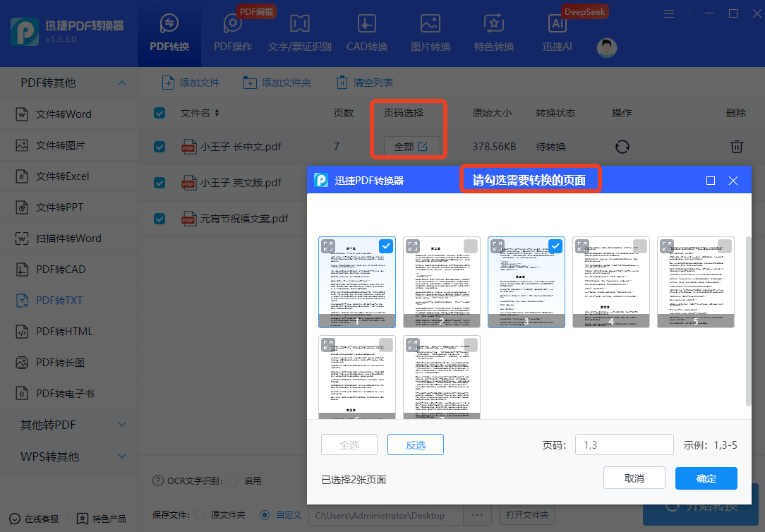Image resolution: width=765 pixels, height=532 pixels.
Task: Uncheck page 3 thumbnail checkbox
Action: pos(555,246)
